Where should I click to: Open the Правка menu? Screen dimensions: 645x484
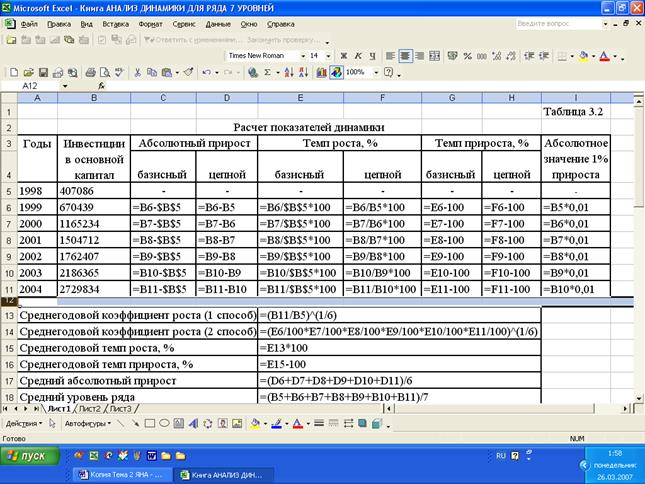tap(59, 24)
